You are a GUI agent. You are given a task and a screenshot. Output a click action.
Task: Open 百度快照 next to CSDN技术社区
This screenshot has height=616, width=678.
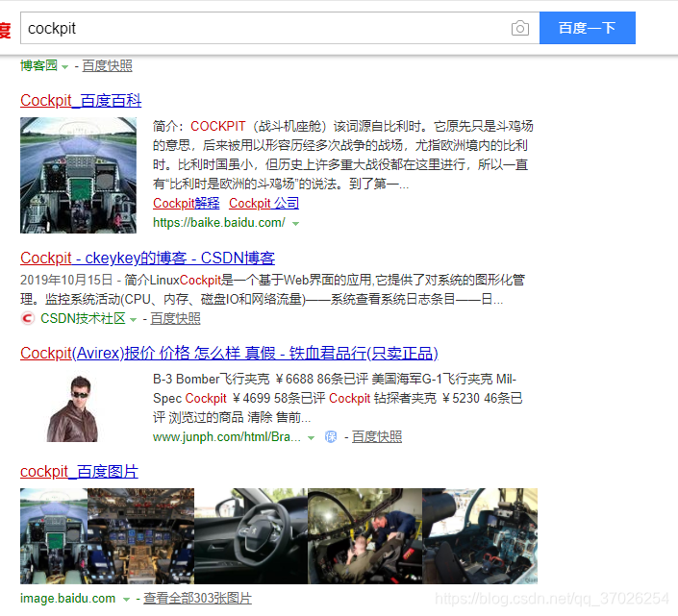pos(176,319)
